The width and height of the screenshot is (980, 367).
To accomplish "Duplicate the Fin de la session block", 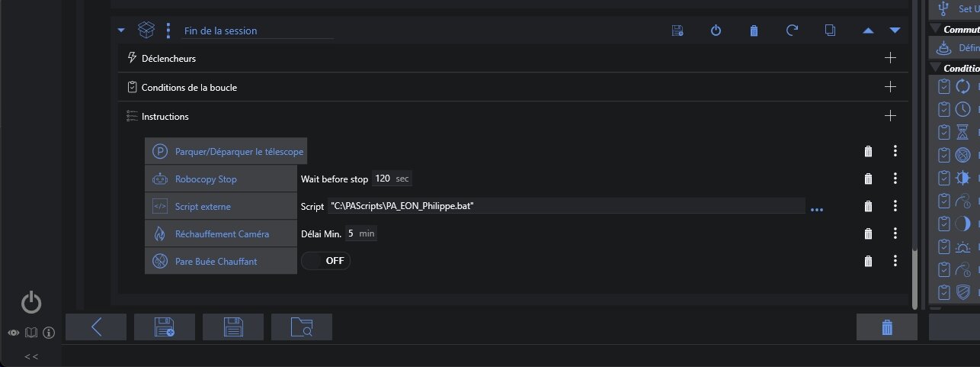I will [830, 31].
